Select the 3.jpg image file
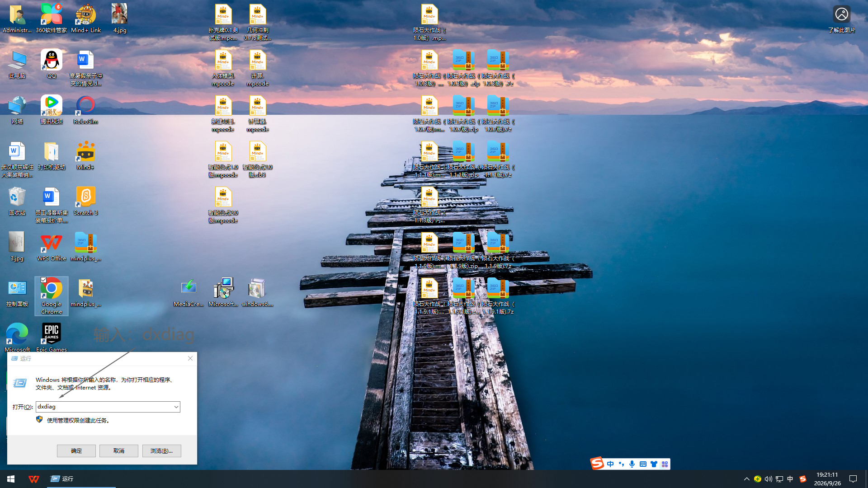Image resolution: width=868 pixels, height=488 pixels. 17,247
